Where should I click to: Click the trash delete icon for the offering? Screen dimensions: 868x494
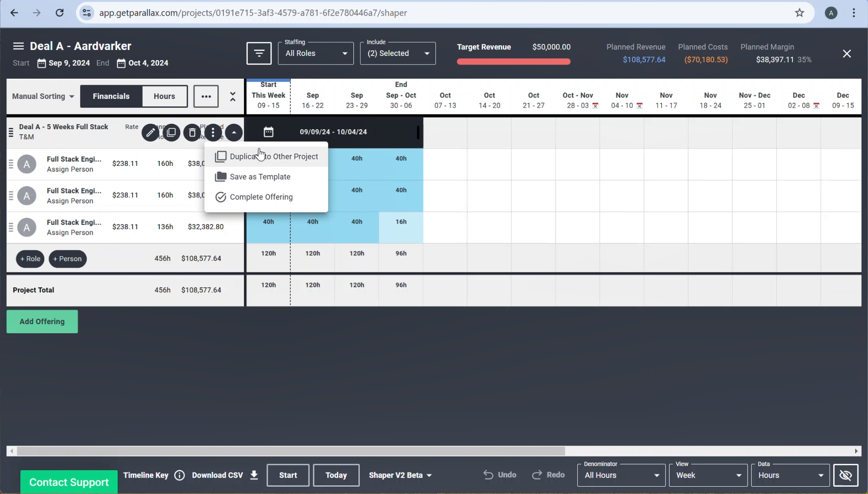click(192, 132)
